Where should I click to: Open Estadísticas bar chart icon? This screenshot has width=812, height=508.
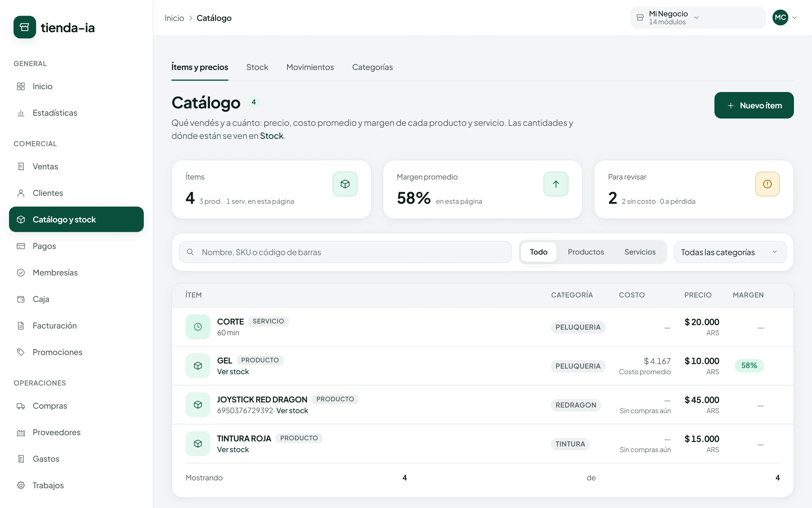click(x=21, y=113)
